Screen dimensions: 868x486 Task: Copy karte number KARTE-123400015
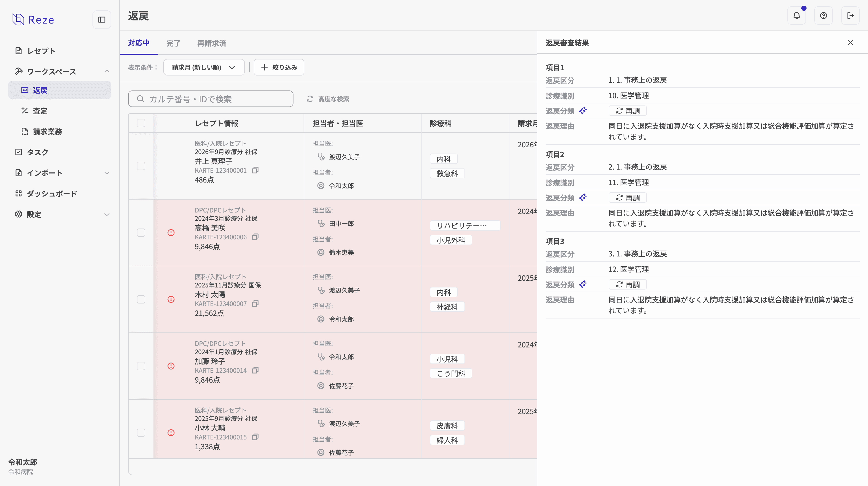click(255, 437)
